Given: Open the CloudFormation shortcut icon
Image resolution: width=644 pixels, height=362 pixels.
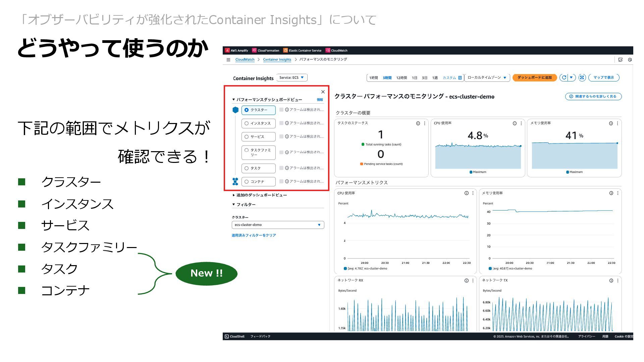Looking at the screenshot, I should click(x=254, y=51).
